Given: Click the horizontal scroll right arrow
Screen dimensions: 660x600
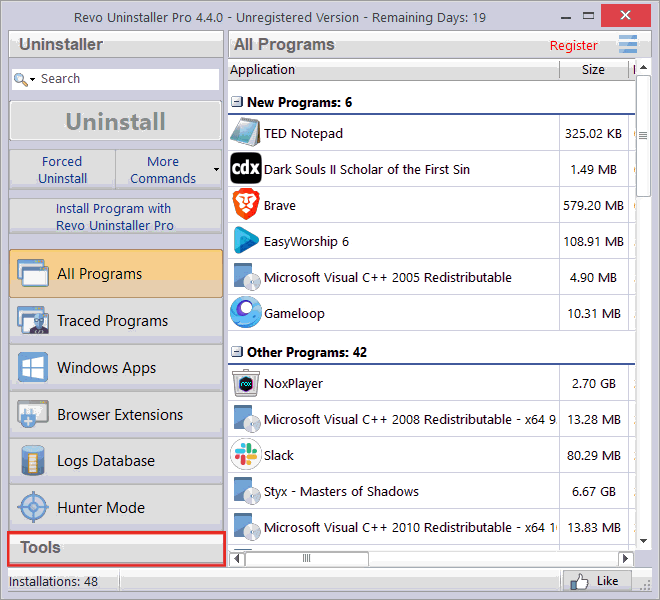Looking at the screenshot, I should click(625, 558).
